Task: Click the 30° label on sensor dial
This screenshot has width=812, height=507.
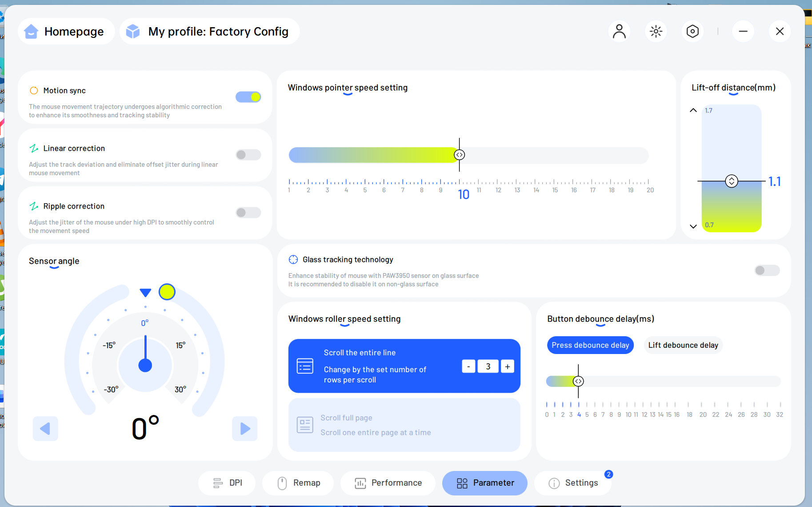Action: click(x=180, y=389)
